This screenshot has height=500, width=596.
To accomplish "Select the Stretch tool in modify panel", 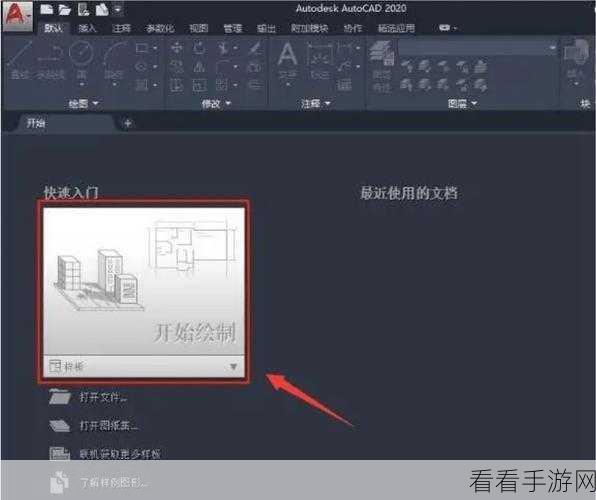I will point(176,86).
